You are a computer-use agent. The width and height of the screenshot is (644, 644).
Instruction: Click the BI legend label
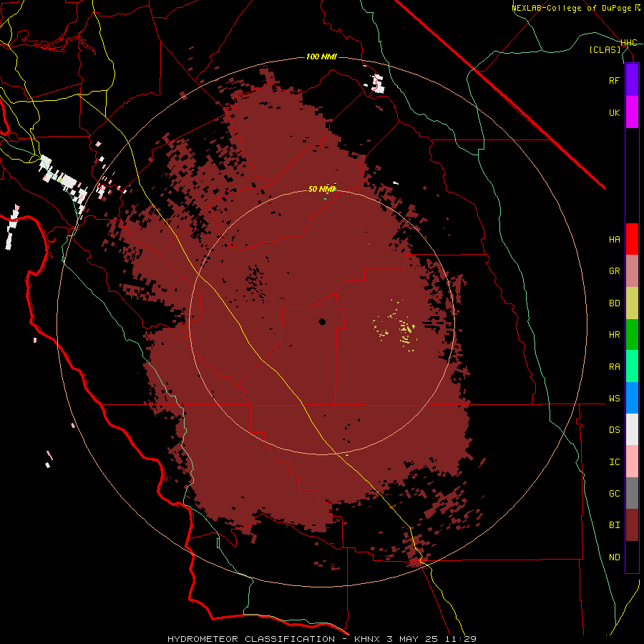point(614,525)
